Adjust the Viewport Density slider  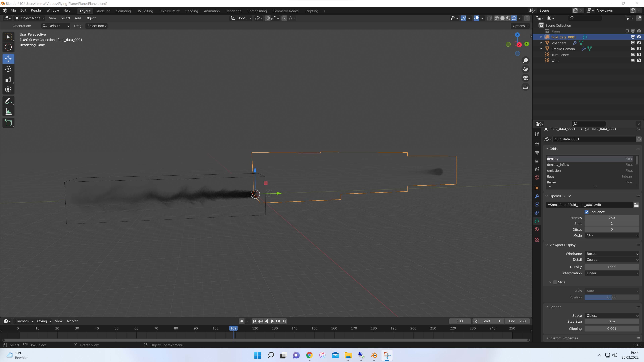click(612, 267)
